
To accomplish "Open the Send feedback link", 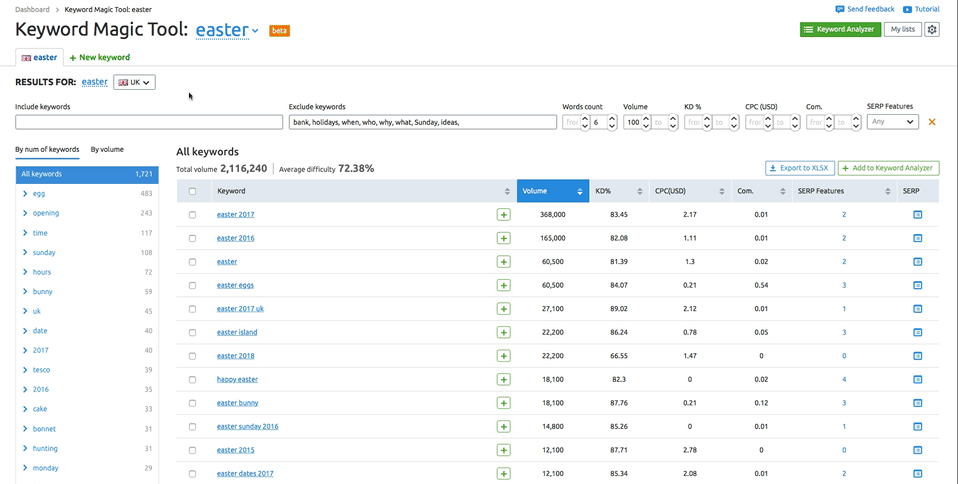I will pyautogui.click(x=865, y=9).
